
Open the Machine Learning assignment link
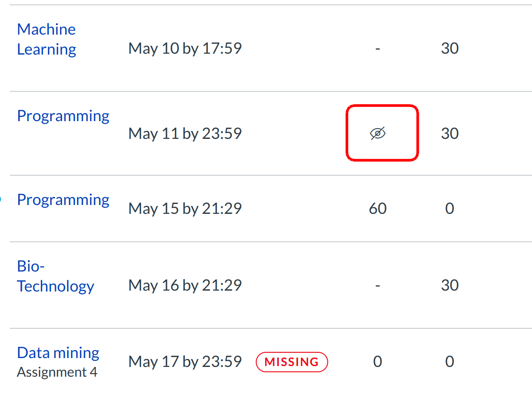point(46,39)
